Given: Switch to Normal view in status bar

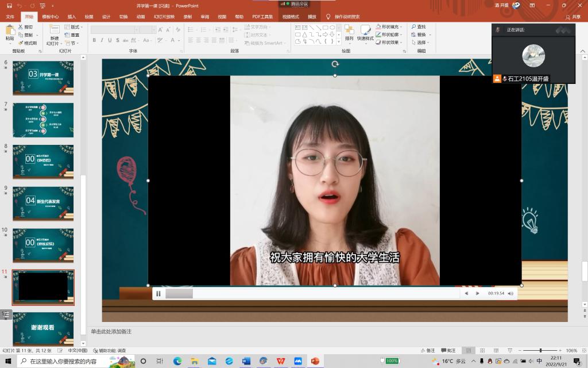Looking at the screenshot, I should click(469, 350).
